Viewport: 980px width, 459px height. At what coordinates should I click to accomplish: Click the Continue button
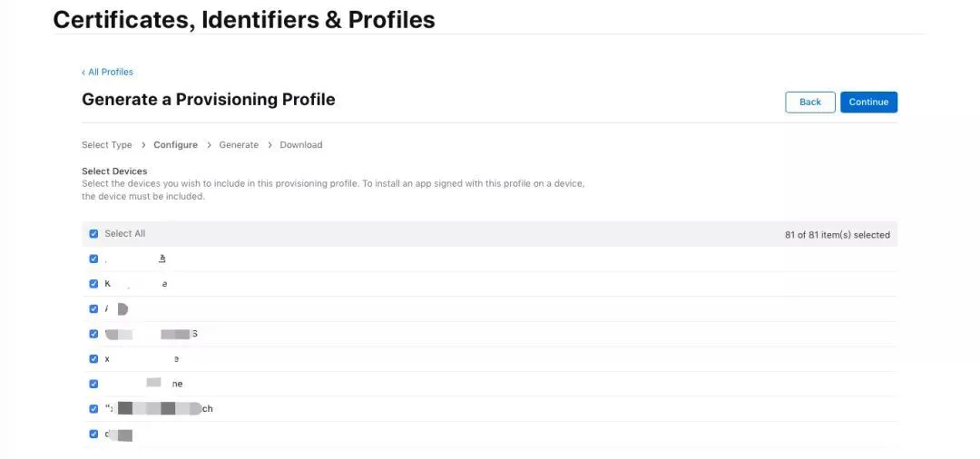868,103
